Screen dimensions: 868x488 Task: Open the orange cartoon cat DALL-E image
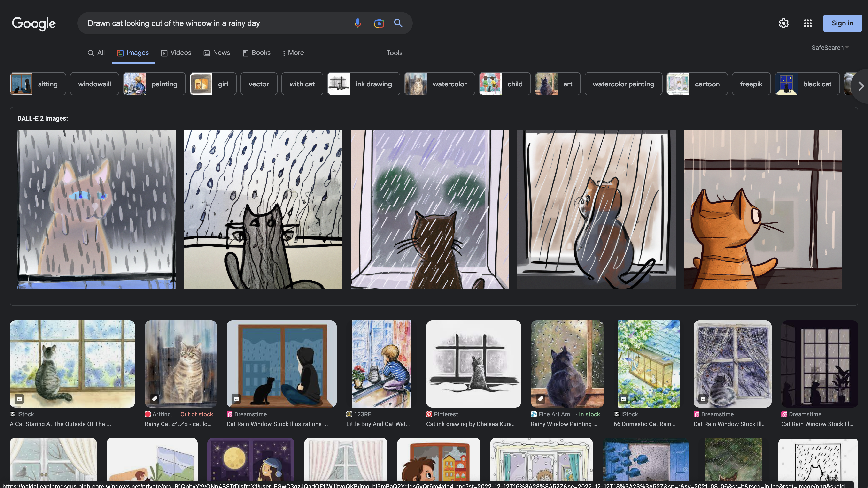(x=763, y=209)
